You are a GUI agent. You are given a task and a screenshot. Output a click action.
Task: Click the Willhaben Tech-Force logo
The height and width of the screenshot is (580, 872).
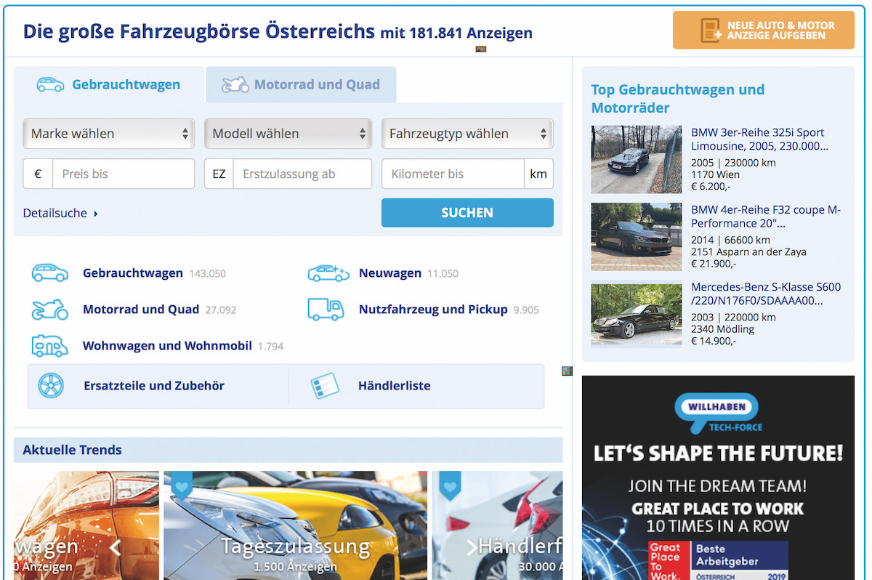tap(718, 413)
